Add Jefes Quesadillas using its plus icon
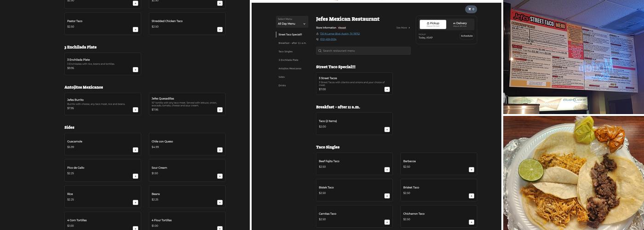The image size is (644, 230). [x=220, y=109]
